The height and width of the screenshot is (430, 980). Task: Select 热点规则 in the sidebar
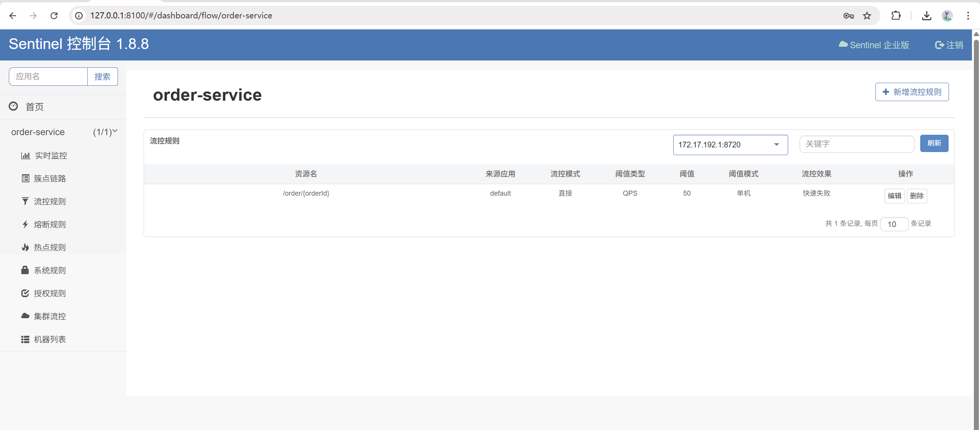tap(50, 247)
